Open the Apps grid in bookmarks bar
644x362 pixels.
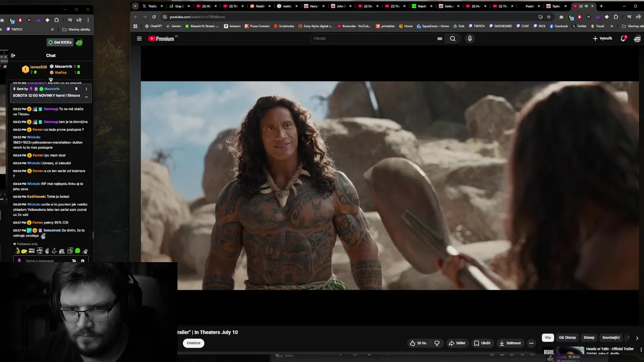pos(135,26)
